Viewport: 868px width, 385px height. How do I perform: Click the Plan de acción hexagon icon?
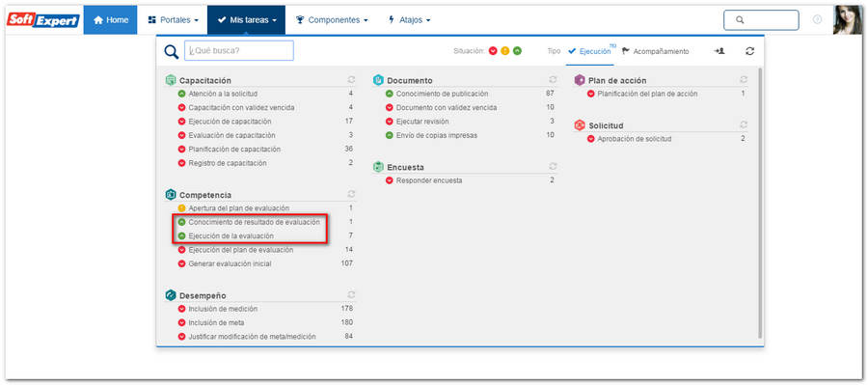[x=580, y=80]
